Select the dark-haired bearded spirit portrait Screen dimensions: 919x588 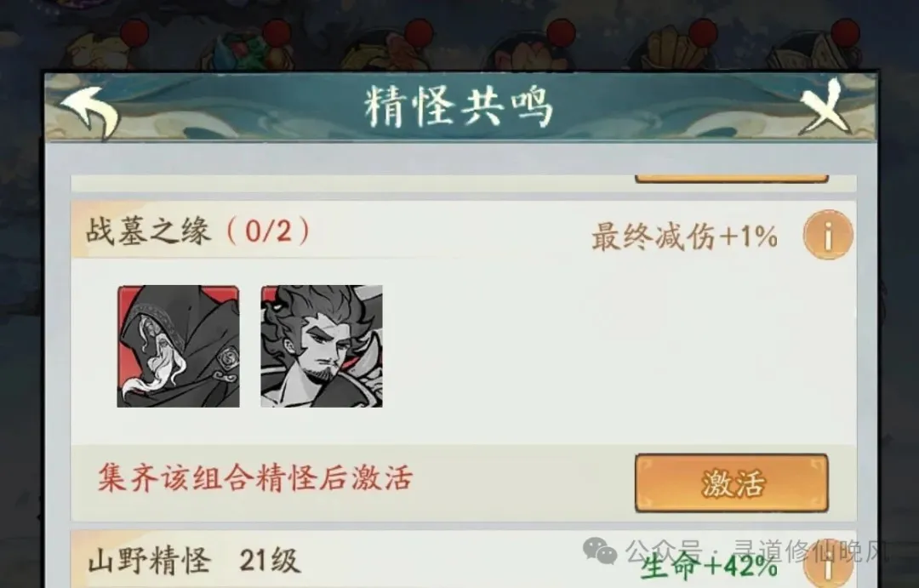(322, 345)
